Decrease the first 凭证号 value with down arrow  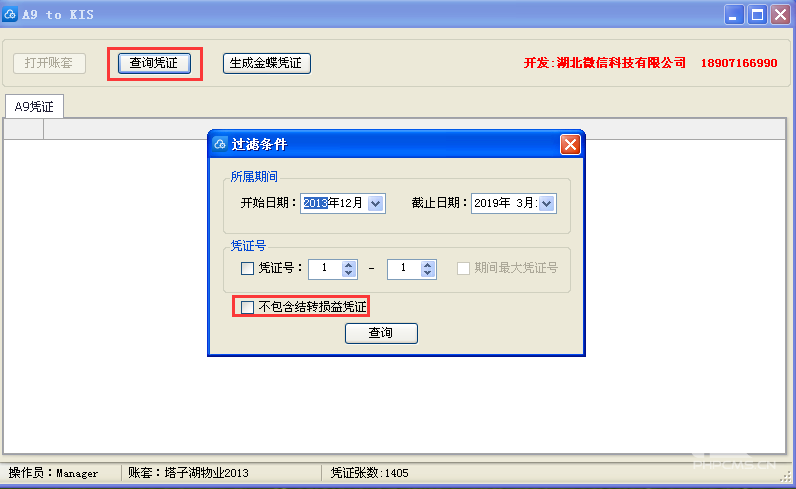coord(348,273)
